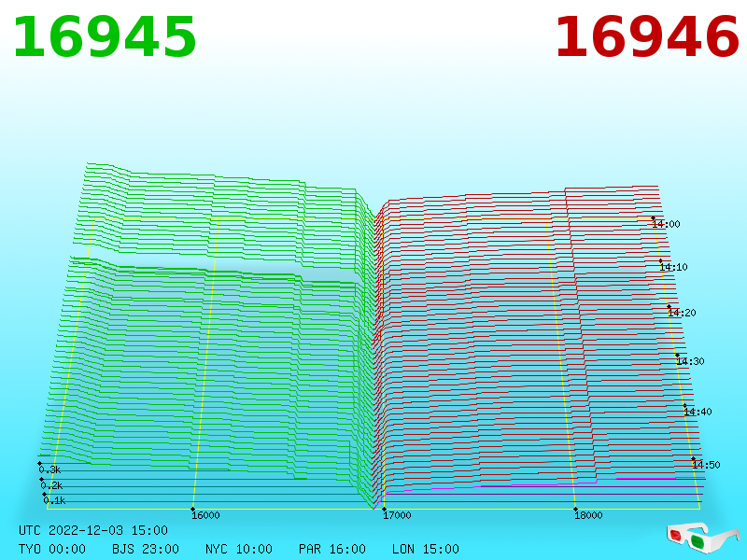The width and height of the screenshot is (747, 560).
Task: Click the LON 15:00 time entry
Action: (x=426, y=549)
